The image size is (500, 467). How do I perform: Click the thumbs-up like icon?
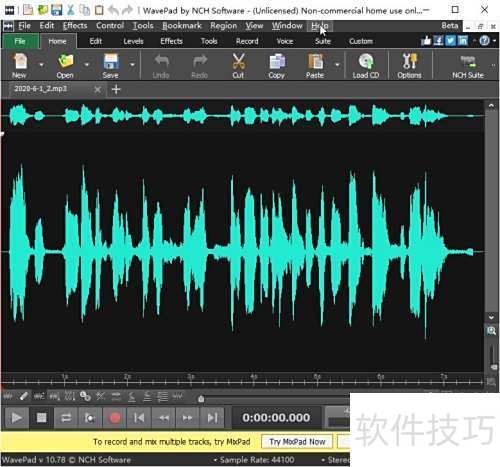426,41
